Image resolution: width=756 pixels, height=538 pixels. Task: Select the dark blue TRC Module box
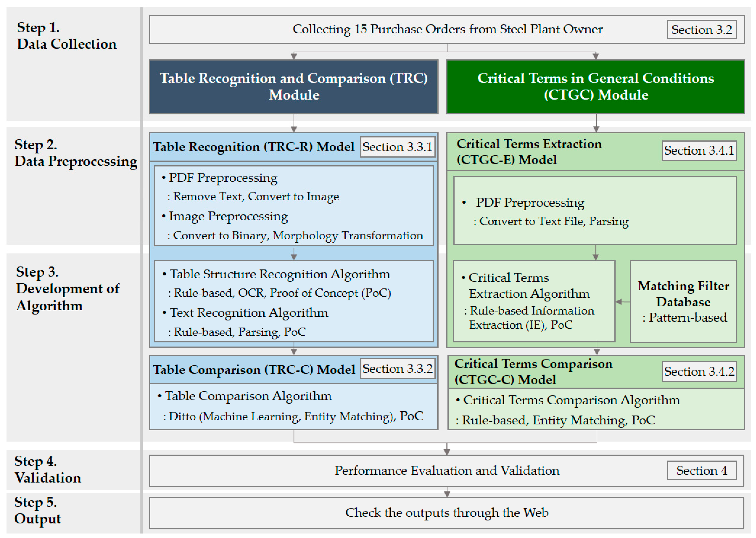[294, 87]
